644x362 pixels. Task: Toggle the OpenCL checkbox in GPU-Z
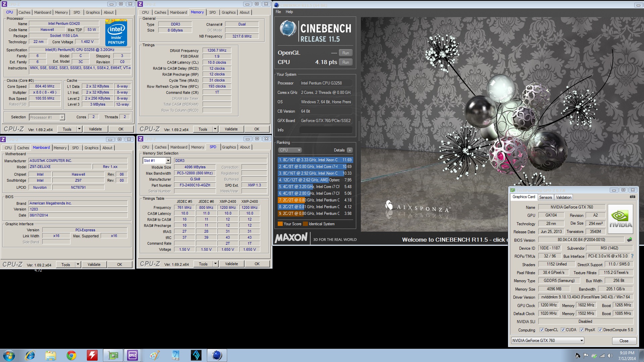(x=542, y=330)
